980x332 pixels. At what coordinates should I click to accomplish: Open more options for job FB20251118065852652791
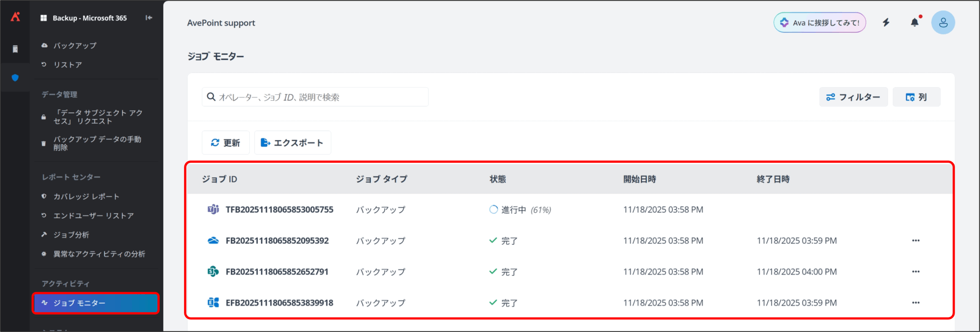[916, 271]
